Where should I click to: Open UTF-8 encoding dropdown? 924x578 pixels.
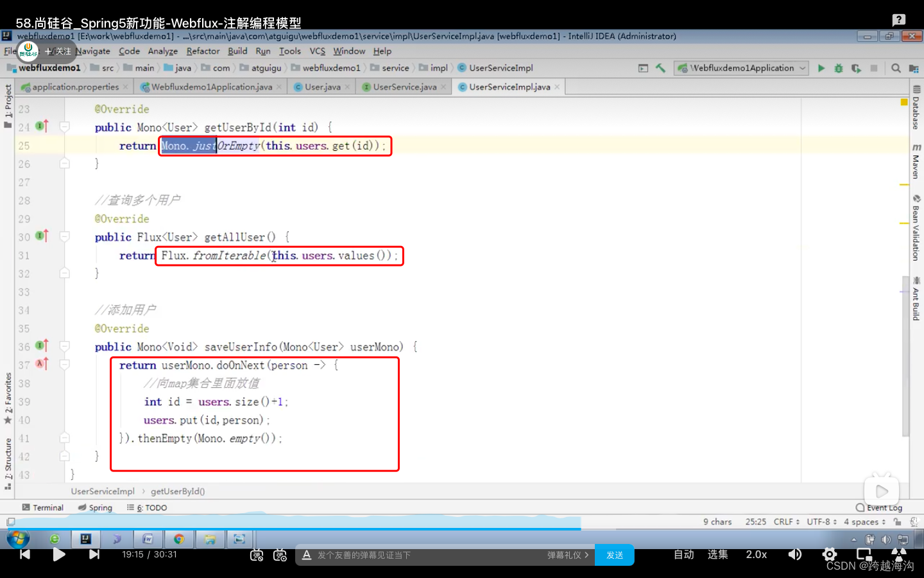[822, 521]
